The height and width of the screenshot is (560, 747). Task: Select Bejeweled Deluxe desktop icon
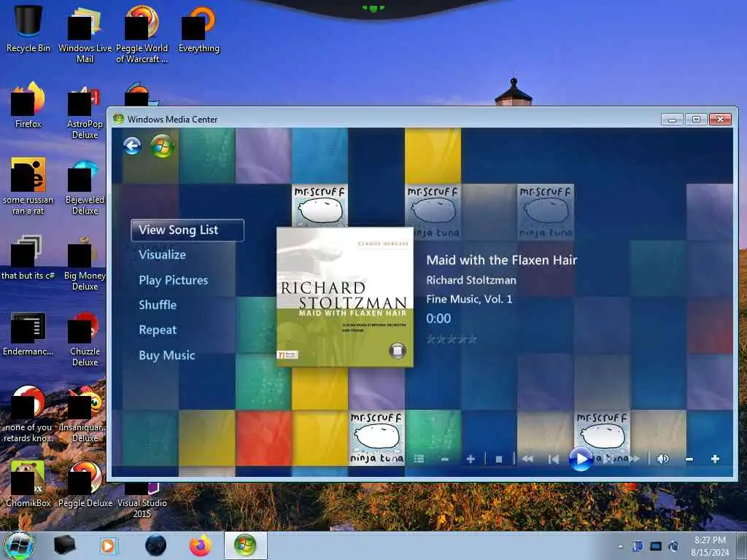point(85,186)
